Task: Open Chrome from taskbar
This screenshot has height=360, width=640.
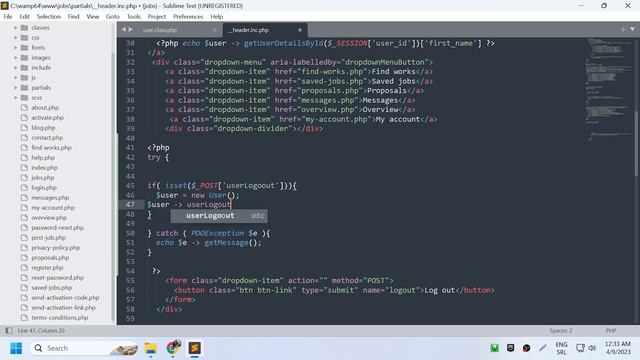Action: point(173,348)
